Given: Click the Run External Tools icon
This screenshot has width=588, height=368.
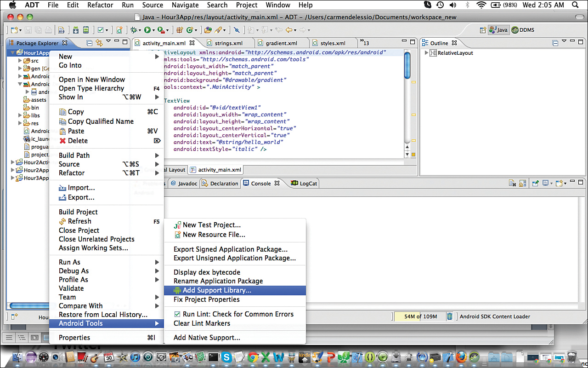Looking at the screenshot, I should 161,30.
